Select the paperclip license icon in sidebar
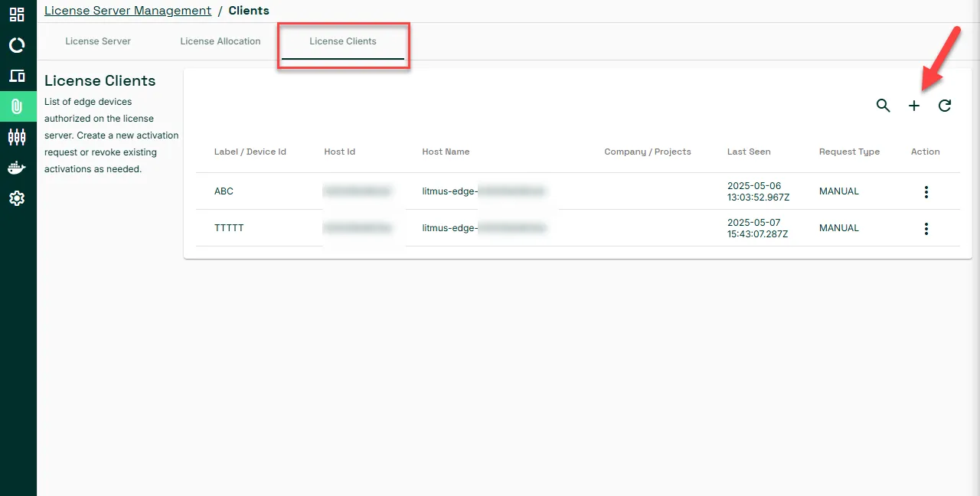Viewport: 980px width, 496px height. (x=17, y=106)
